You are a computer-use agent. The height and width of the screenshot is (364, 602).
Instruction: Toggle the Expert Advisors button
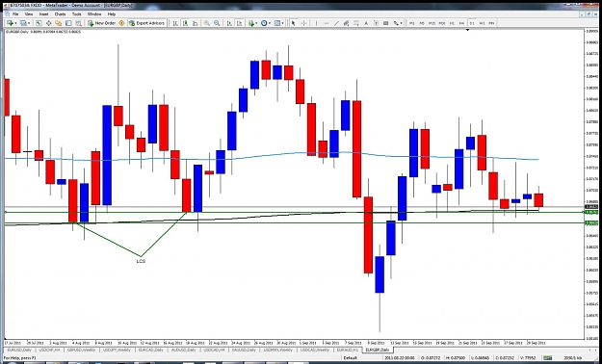pos(147,23)
